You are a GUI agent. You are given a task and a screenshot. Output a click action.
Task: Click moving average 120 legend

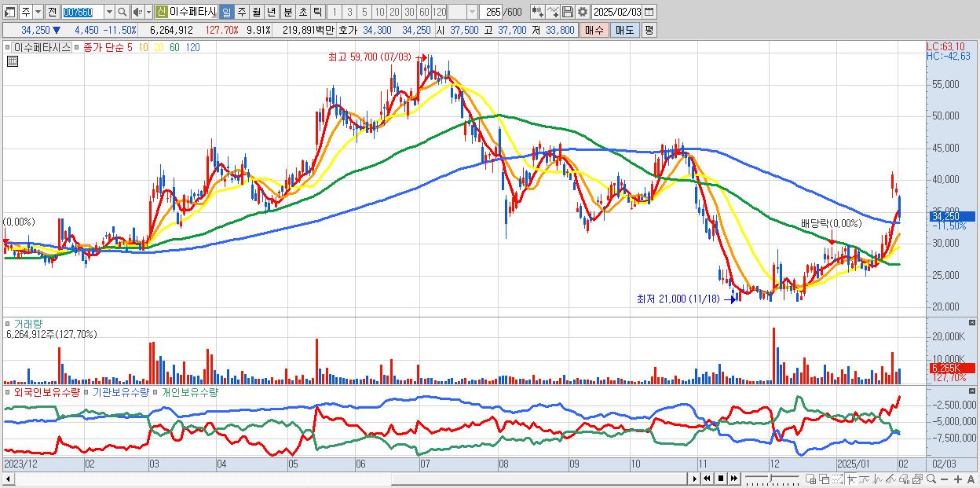coord(192,47)
